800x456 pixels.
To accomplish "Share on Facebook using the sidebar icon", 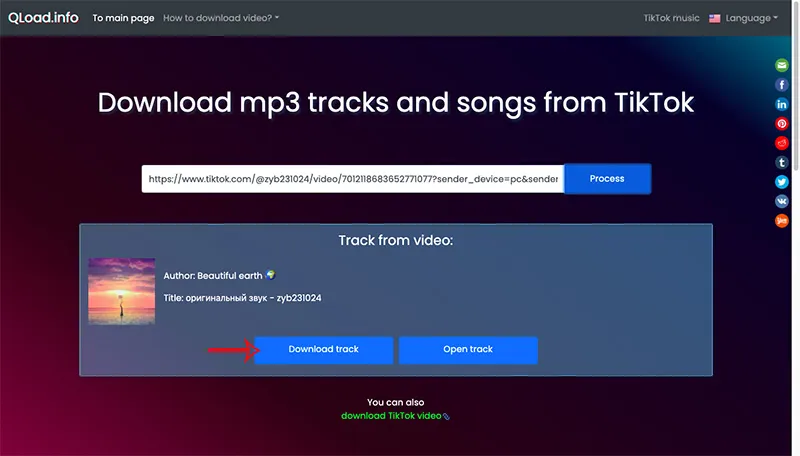I will (782, 85).
